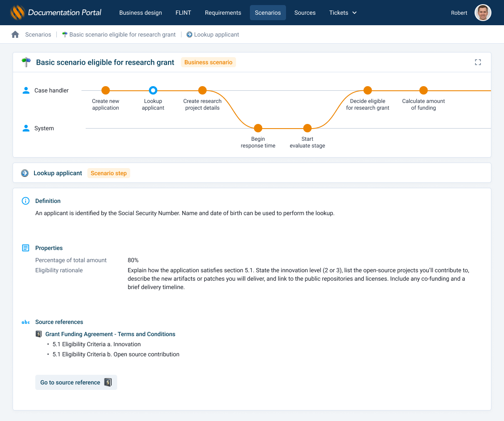Click the Begin response time milestone dot
This screenshot has width=504, height=421.
tap(258, 128)
